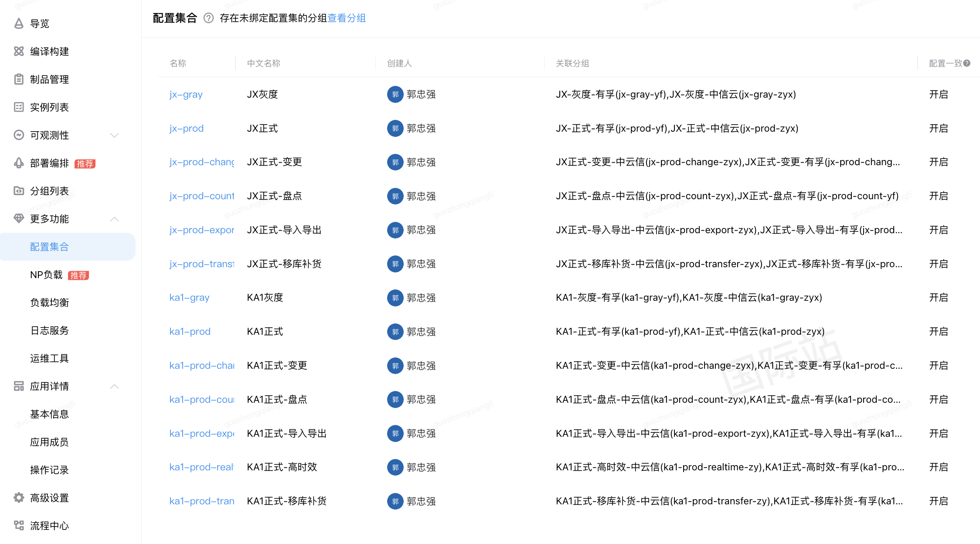Click the 部署编排 rocket icon
The height and width of the screenshot is (544, 980).
tap(18, 163)
